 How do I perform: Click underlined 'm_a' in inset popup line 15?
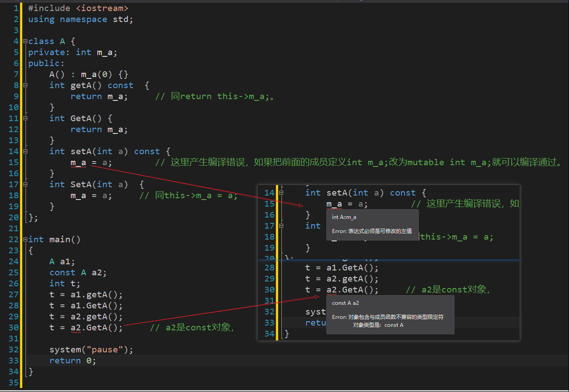334,204
